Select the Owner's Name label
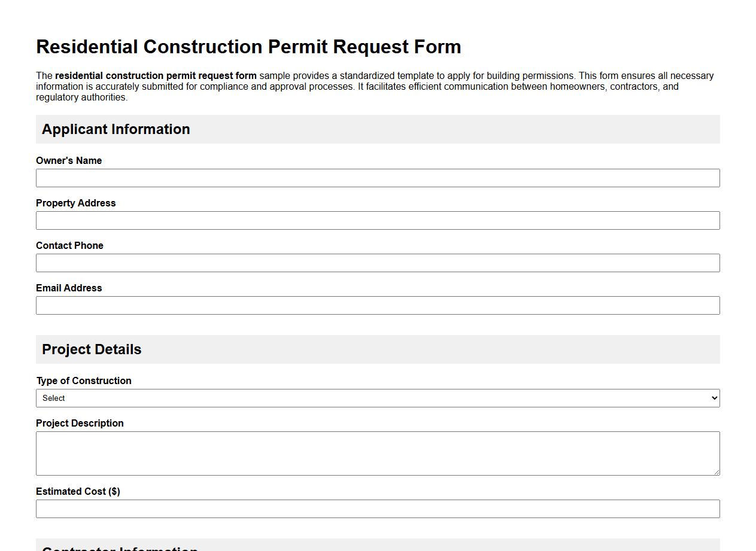This screenshot has height=551, width=756. [x=69, y=160]
